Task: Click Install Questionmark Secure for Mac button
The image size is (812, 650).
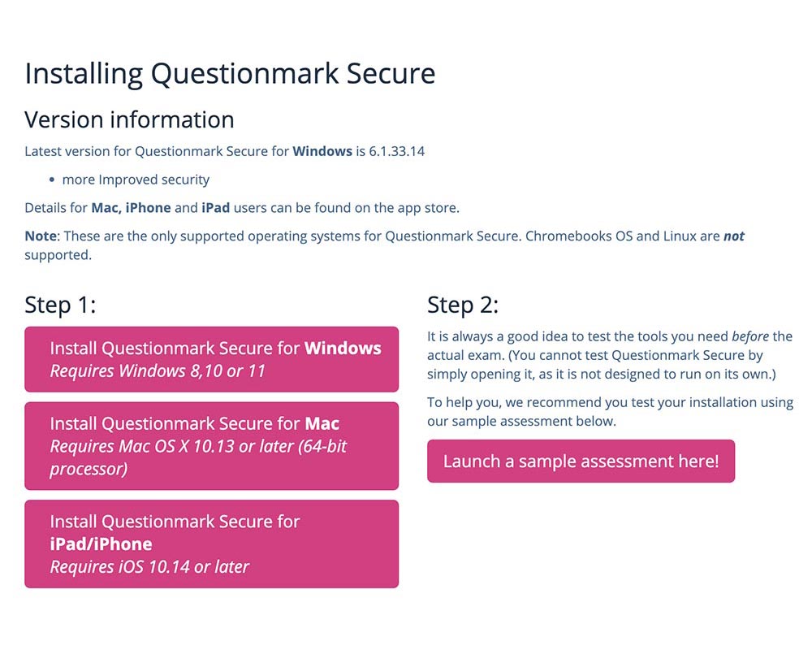Action: pos(211,445)
